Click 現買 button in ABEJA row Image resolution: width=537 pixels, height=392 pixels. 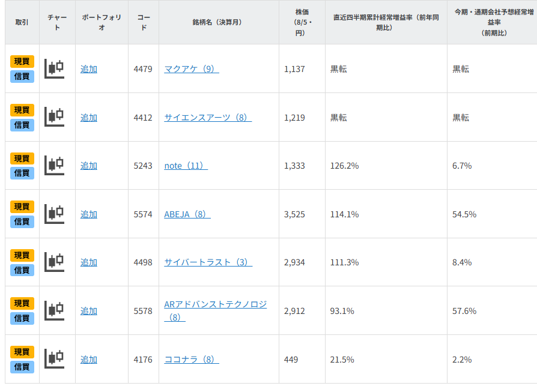(22, 207)
